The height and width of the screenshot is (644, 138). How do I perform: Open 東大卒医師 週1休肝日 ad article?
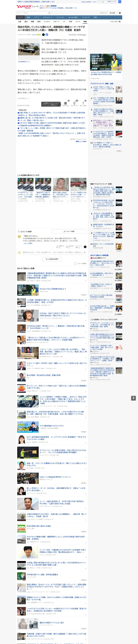coord(44,375)
